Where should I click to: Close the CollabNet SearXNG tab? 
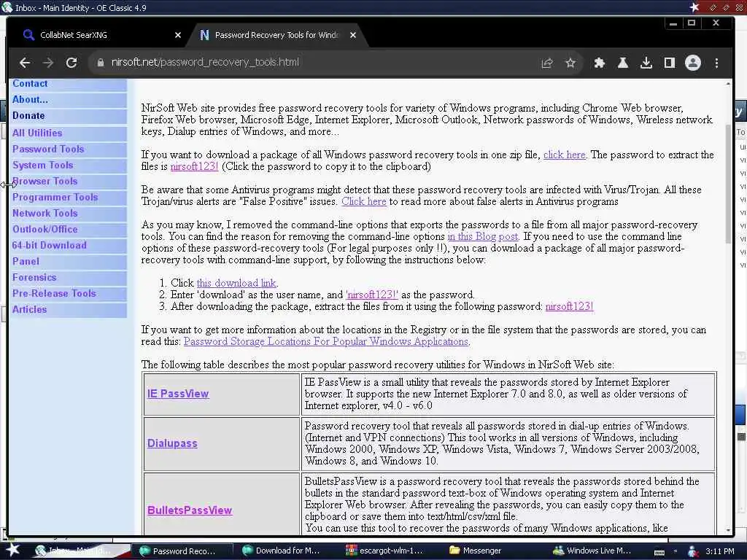tap(178, 35)
